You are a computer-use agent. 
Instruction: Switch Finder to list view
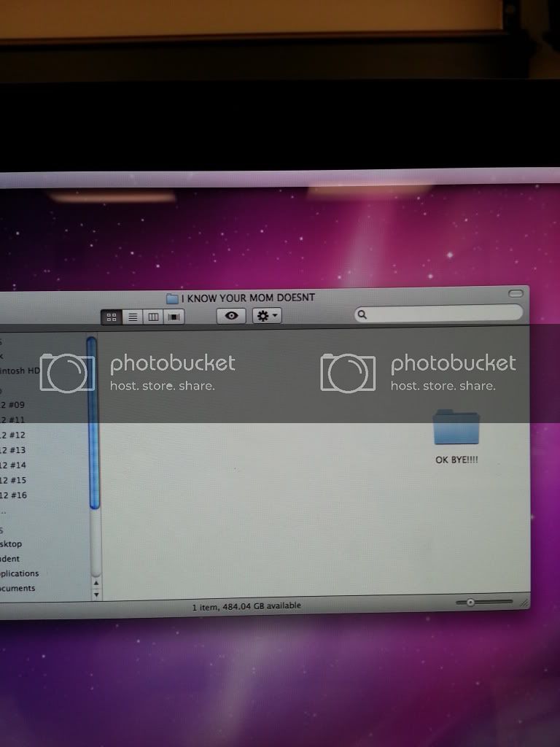[x=133, y=317]
